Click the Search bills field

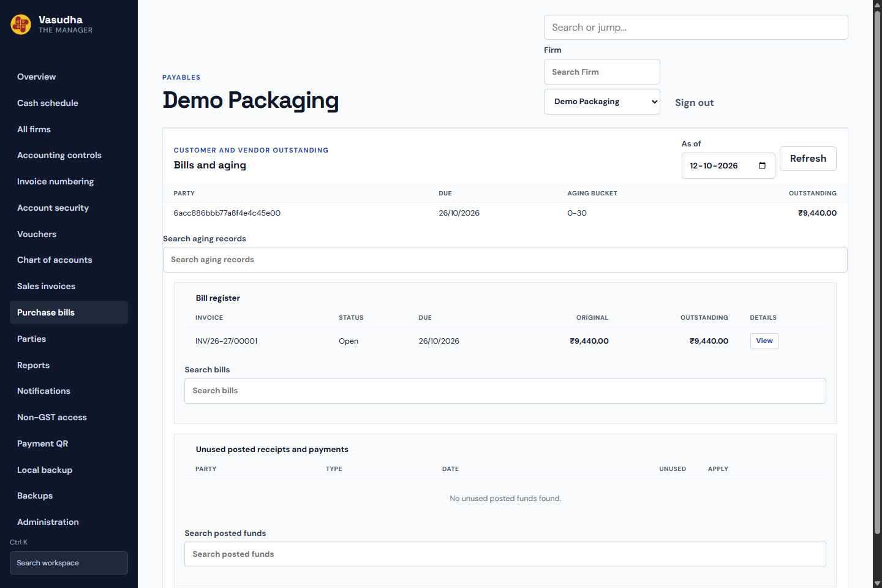tap(505, 391)
